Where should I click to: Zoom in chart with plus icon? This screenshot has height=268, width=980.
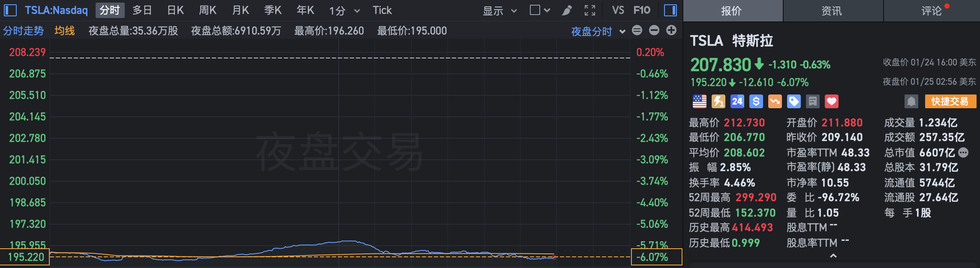coord(671,30)
